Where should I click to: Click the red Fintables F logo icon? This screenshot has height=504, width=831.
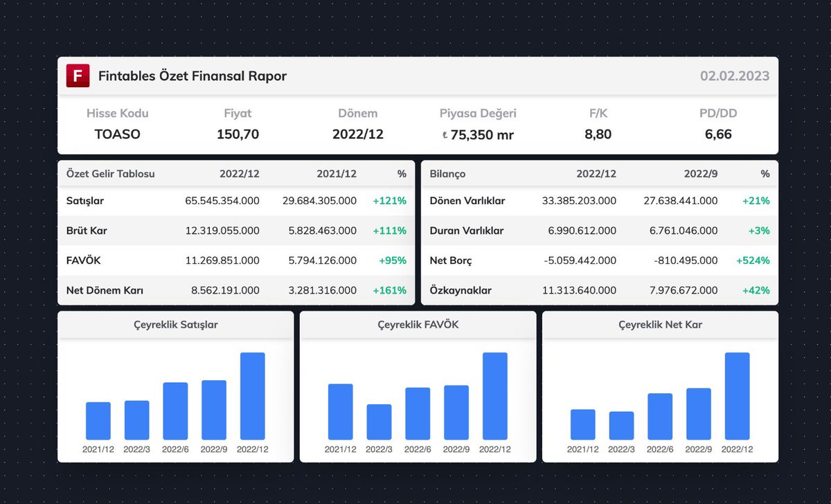pyautogui.click(x=78, y=76)
